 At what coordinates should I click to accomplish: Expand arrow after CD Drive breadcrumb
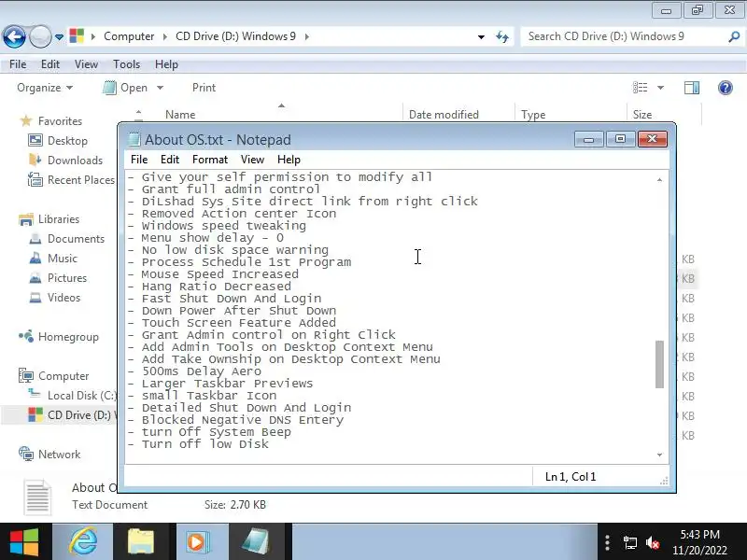click(307, 36)
